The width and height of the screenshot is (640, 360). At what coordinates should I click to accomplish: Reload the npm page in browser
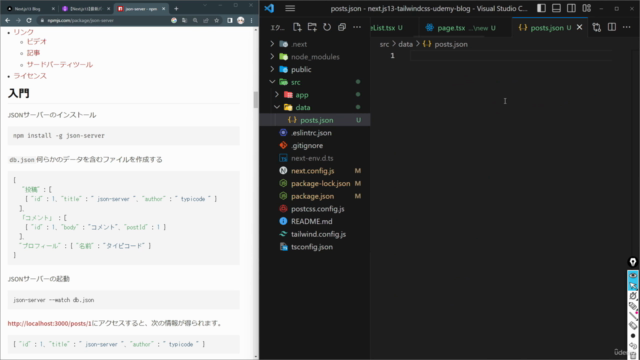click(x=29, y=20)
